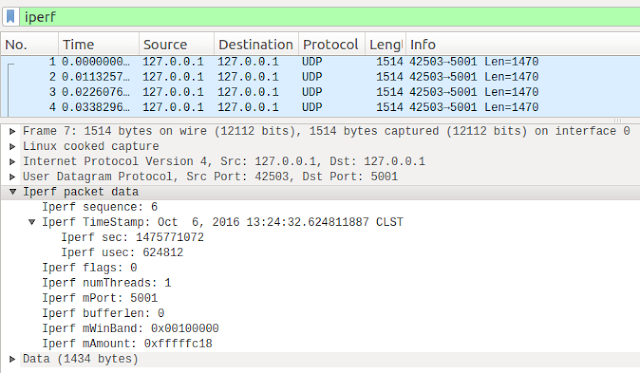The height and width of the screenshot is (373, 640).
Task: Sort by Source column header
Action: coord(176,44)
